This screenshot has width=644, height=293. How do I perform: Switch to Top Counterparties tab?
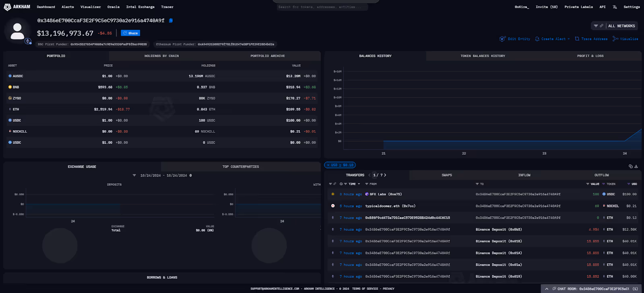tap(241, 166)
